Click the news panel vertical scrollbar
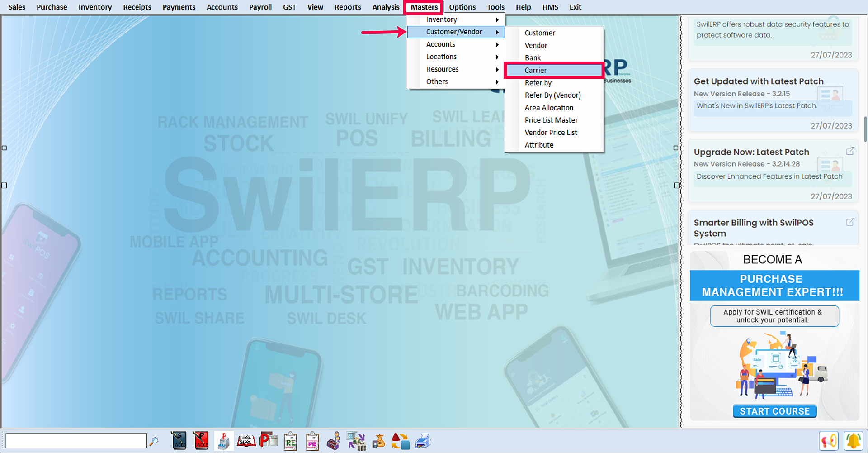This screenshot has width=868, height=453. pyautogui.click(x=865, y=129)
